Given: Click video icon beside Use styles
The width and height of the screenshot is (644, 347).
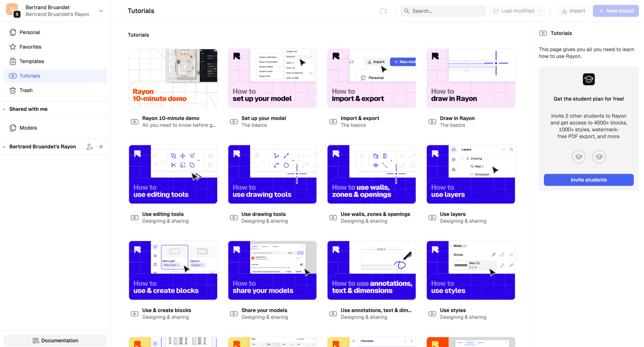Looking at the screenshot, I should (432, 314).
